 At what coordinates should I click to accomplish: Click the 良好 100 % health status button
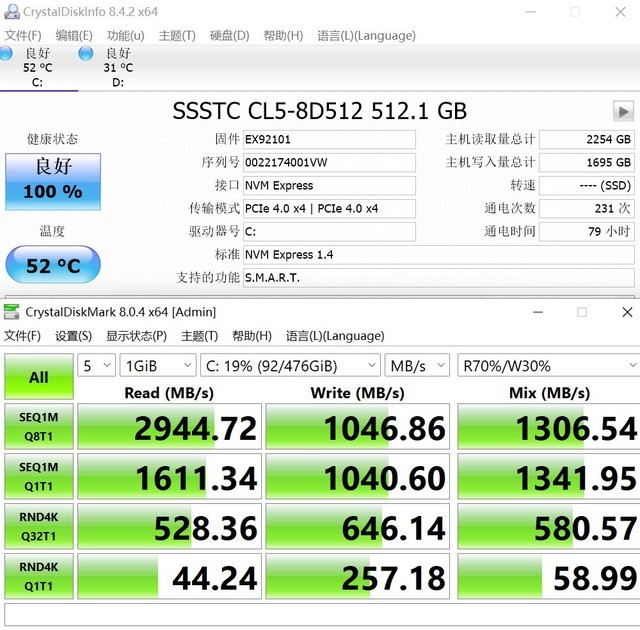(x=53, y=182)
